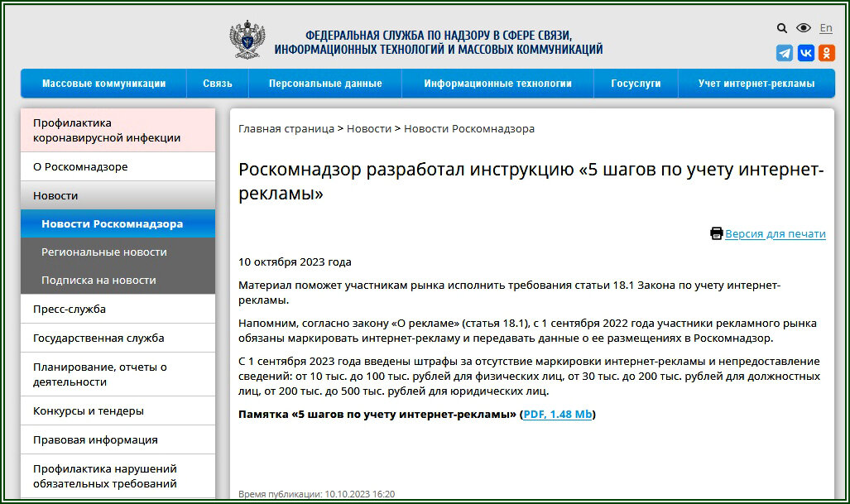Click the Roskomnadzor coat of arms logo

point(247,40)
